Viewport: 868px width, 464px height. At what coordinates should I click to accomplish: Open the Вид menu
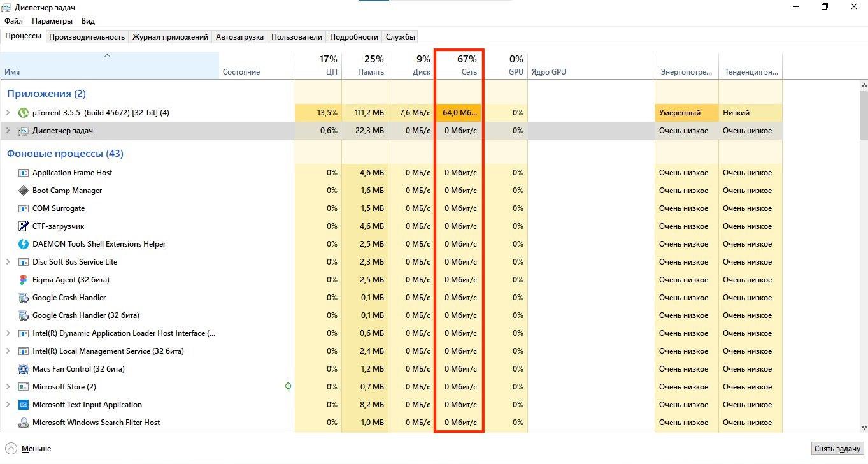88,21
